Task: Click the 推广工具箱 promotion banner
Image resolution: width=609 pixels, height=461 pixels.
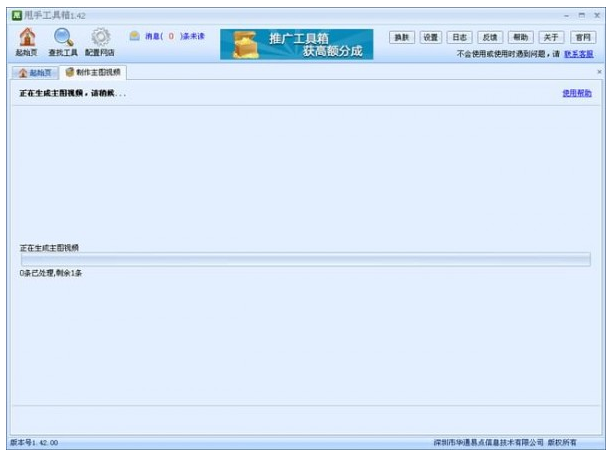Action: tap(297, 44)
